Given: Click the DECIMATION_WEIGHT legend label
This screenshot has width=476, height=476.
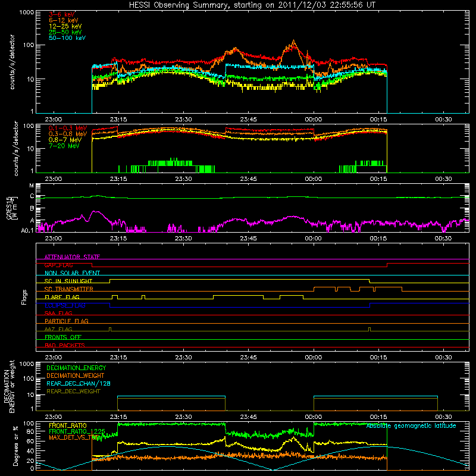Looking at the screenshot, I should point(76,375).
